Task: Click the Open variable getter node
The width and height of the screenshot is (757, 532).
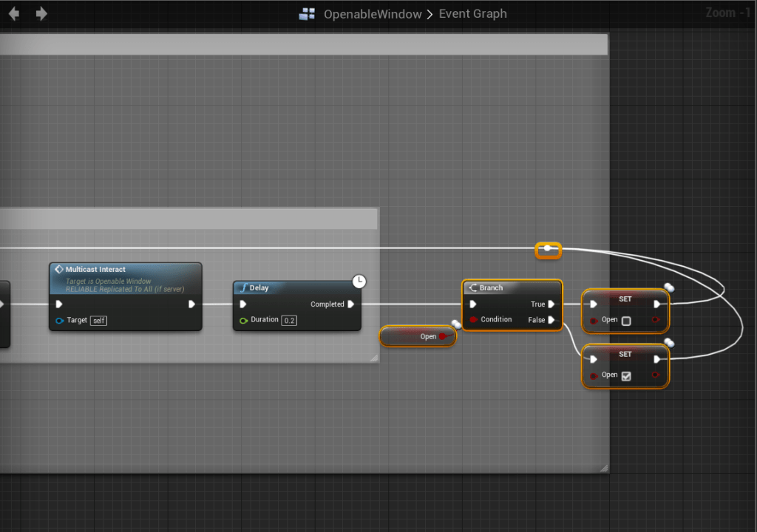Action: click(418, 336)
